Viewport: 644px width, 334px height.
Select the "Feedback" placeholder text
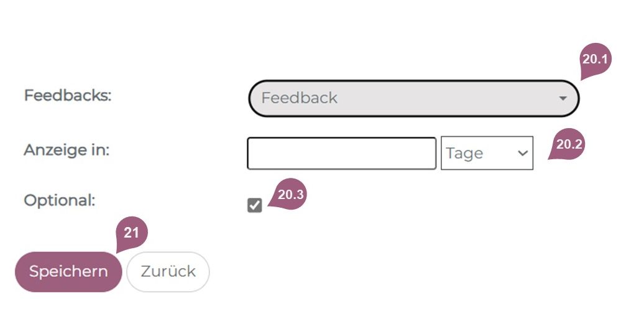point(299,98)
